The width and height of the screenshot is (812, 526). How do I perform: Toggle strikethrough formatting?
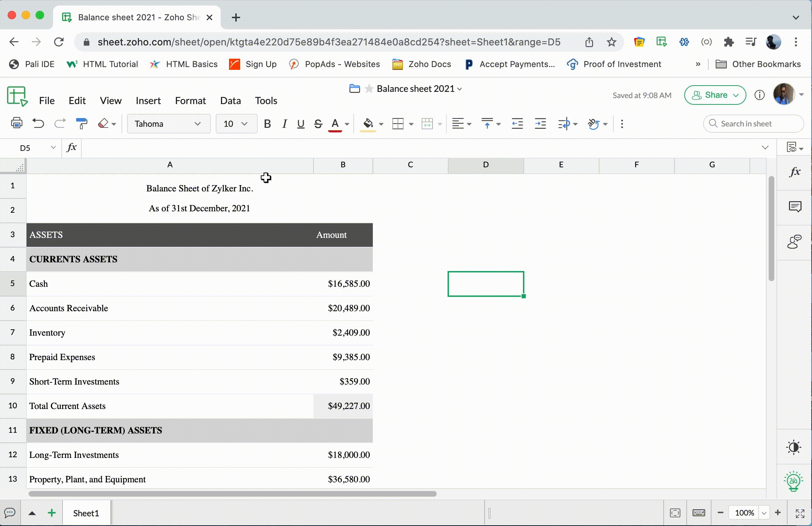318,124
